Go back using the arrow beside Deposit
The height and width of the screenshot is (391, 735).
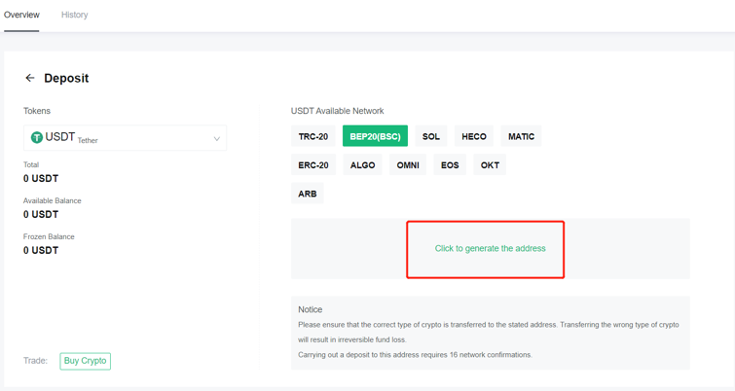point(30,78)
